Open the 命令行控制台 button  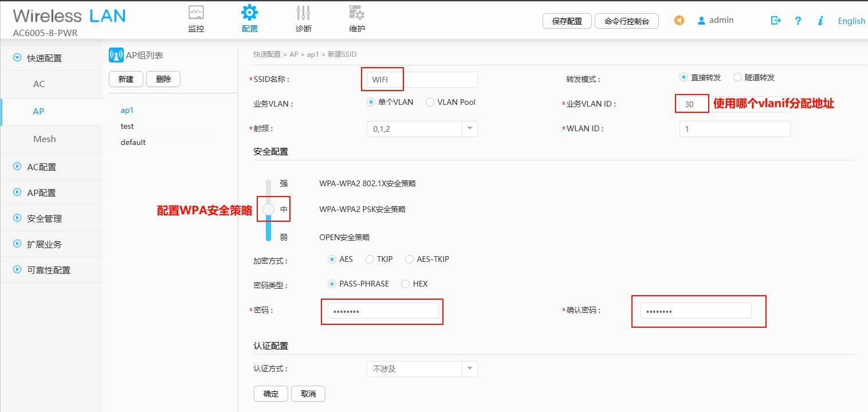pos(627,21)
